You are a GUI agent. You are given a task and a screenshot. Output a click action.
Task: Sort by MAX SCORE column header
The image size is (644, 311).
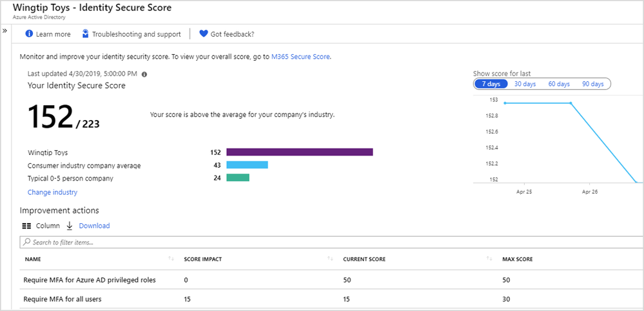(518, 259)
